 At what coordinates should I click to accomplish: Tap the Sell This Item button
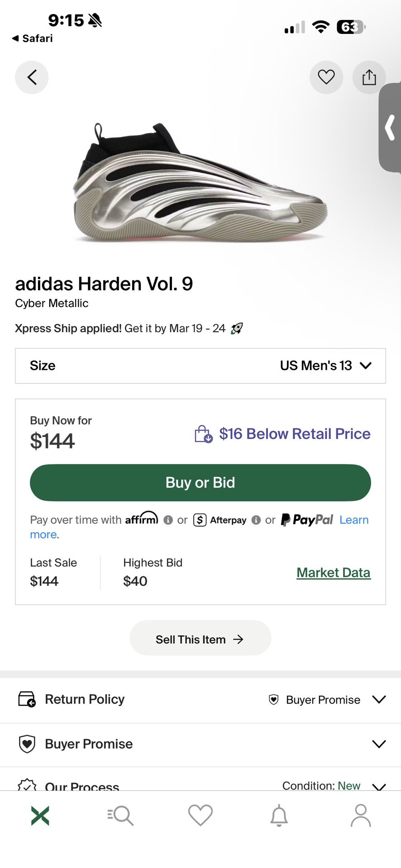pyautogui.click(x=200, y=639)
